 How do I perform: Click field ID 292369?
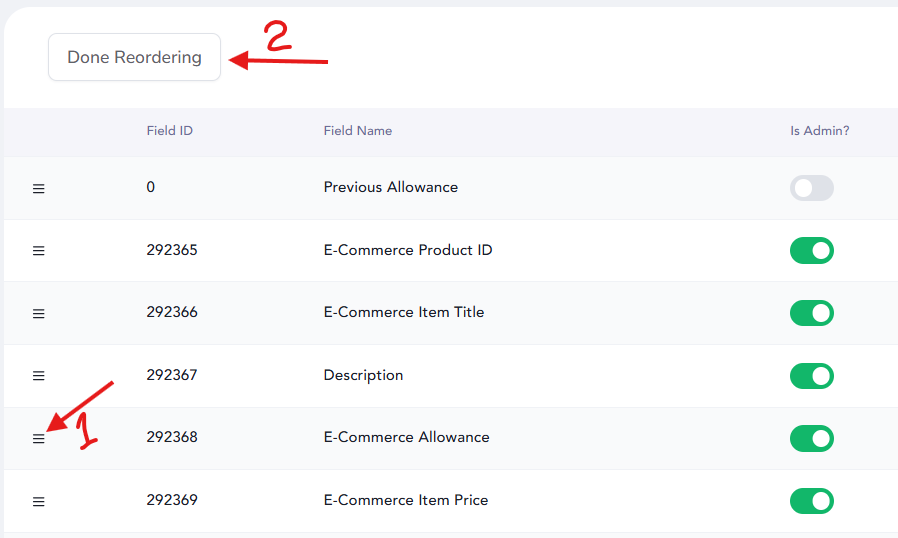pyautogui.click(x=172, y=500)
